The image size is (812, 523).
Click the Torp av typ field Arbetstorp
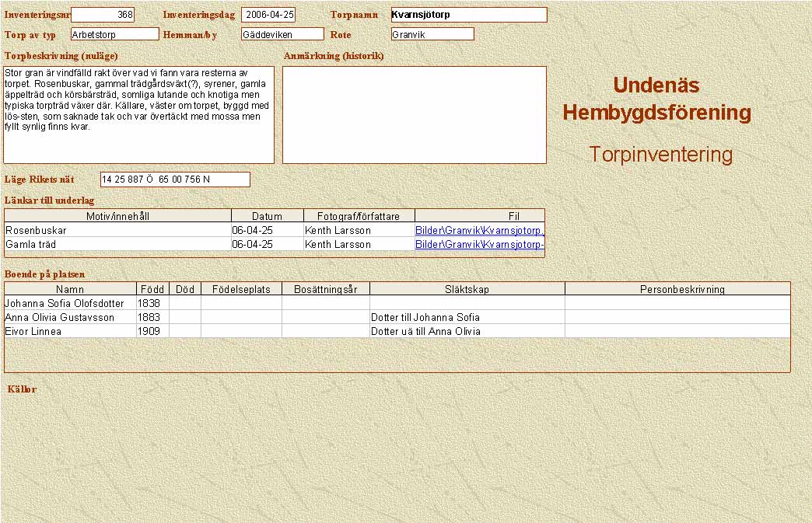[x=114, y=34]
